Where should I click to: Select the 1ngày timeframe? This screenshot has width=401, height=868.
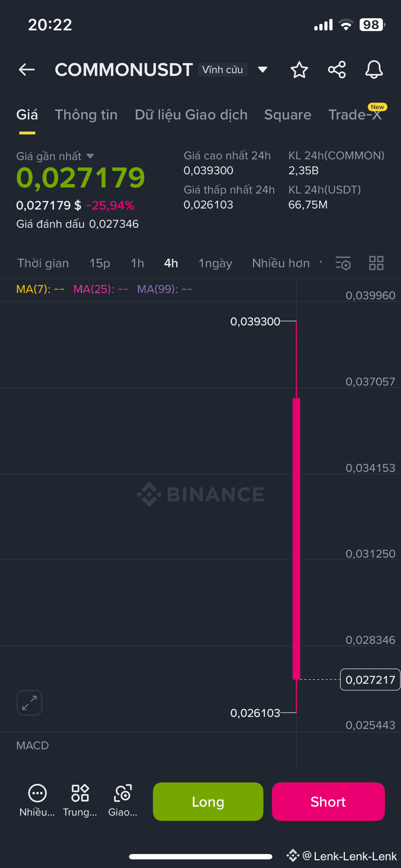[x=216, y=263]
